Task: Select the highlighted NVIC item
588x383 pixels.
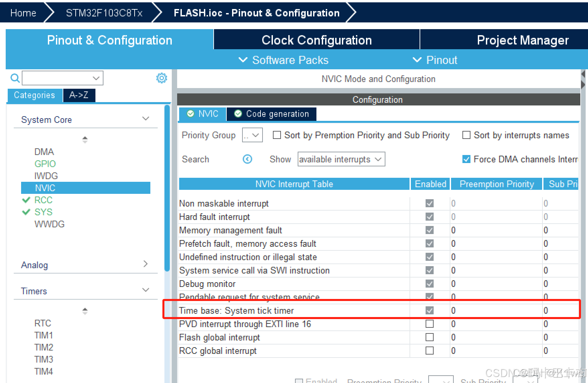Action: point(86,188)
